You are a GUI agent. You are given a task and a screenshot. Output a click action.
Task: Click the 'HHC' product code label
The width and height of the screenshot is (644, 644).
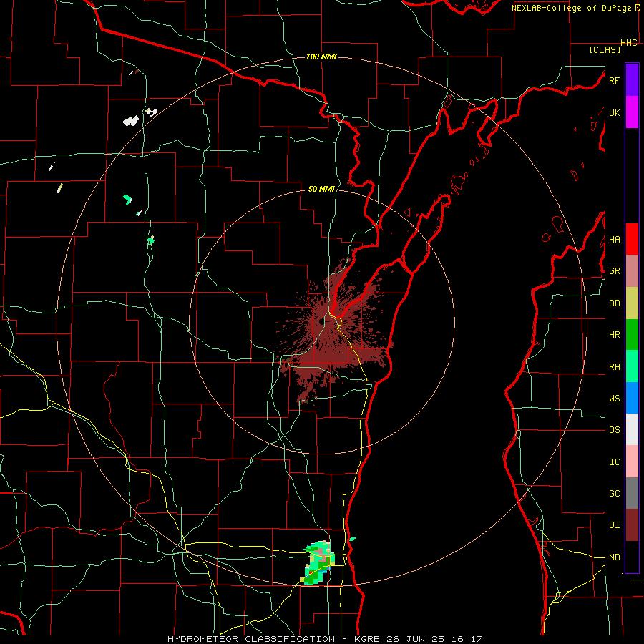628,43
